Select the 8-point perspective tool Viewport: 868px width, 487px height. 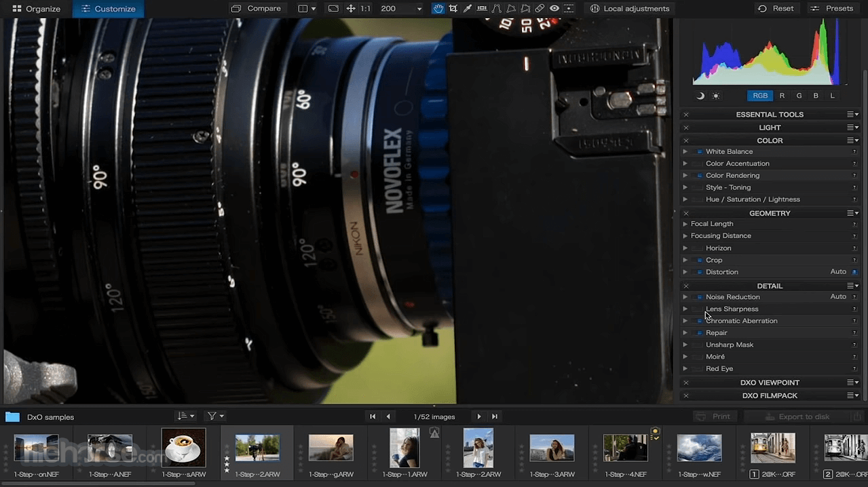pos(525,9)
